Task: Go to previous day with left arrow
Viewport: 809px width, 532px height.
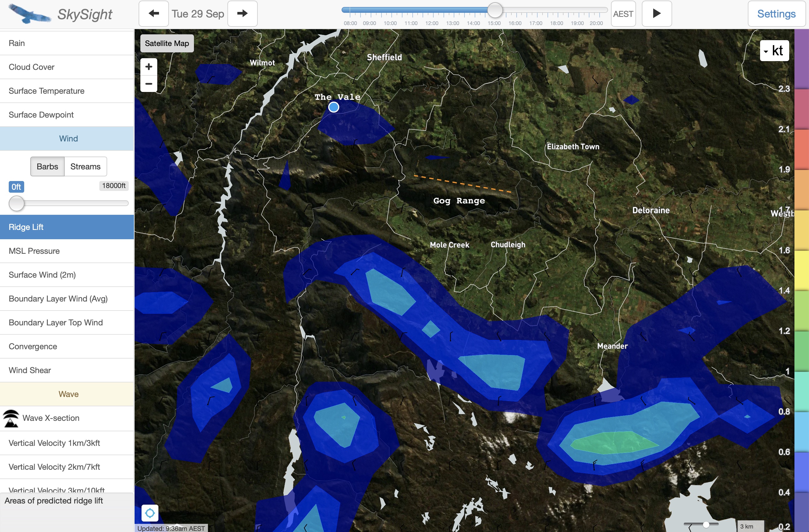Action: point(154,14)
